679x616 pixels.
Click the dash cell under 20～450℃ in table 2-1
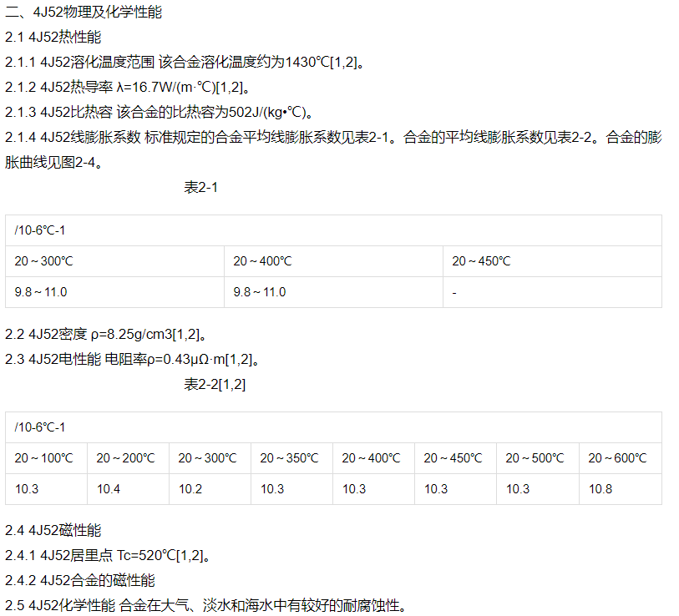(x=454, y=292)
